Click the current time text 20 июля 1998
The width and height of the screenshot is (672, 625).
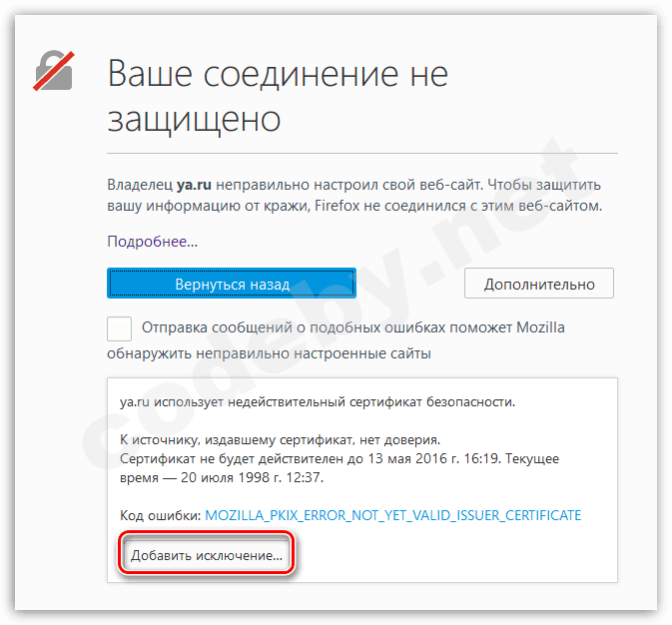pos(222,477)
